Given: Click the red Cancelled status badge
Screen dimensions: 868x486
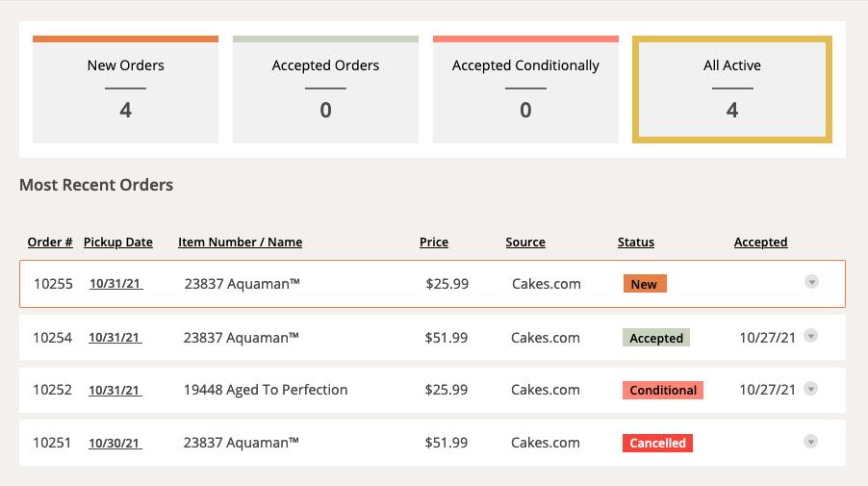Looking at the screenshot, I should [657, 443].
